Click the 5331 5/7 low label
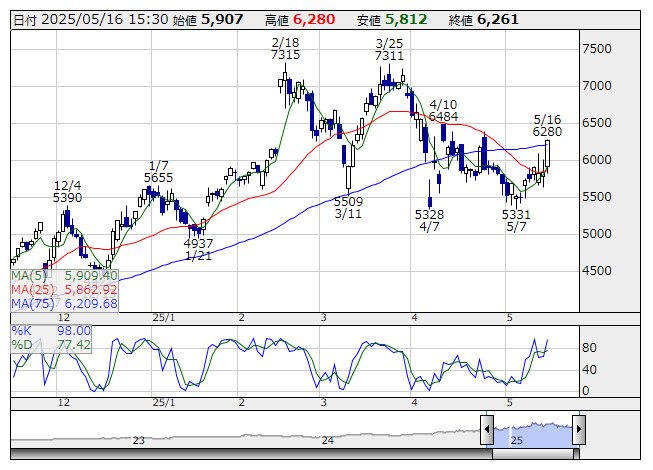This screenshot has height=470, width=653. (x=516, y=221)
